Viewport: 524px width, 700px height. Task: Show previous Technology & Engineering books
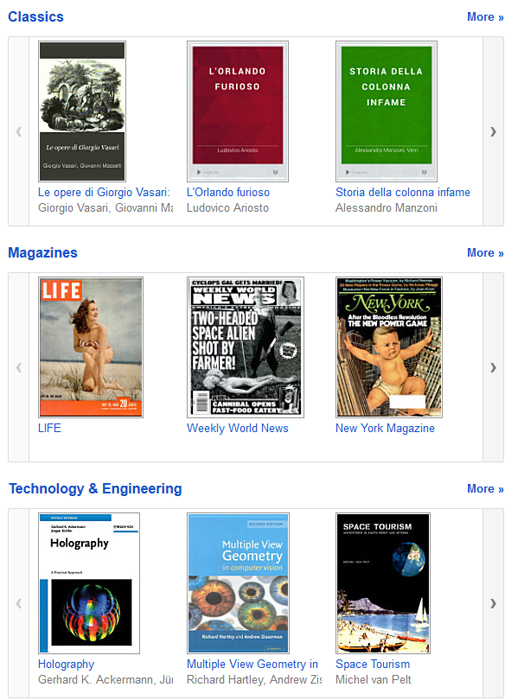[19, 603]
